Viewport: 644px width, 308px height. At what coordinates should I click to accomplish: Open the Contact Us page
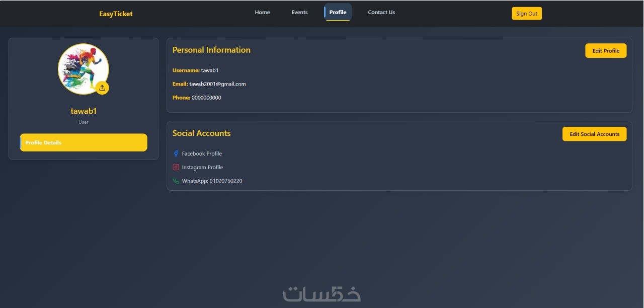381,12
